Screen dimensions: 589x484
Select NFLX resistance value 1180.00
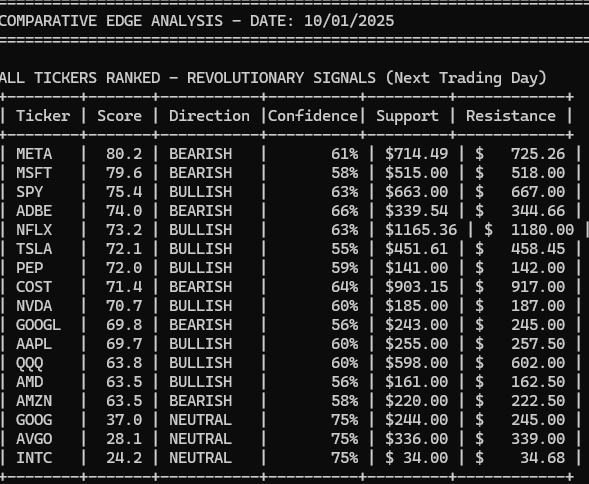point(542,230)
